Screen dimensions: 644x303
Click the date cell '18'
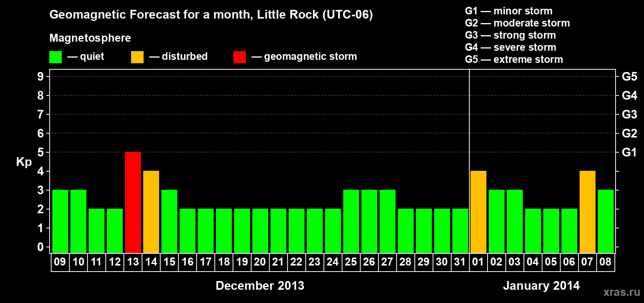pyautogui.click(x=224, y=262)
